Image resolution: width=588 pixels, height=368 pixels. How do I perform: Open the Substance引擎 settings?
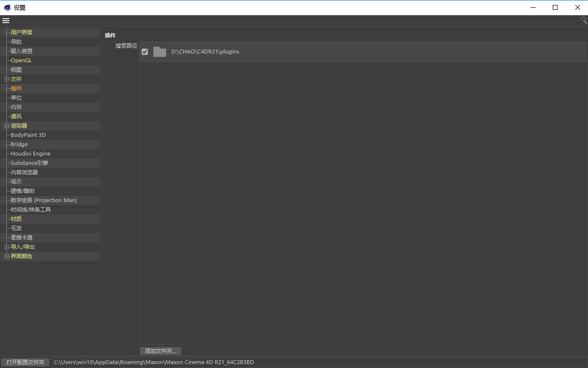coord(29,163)
